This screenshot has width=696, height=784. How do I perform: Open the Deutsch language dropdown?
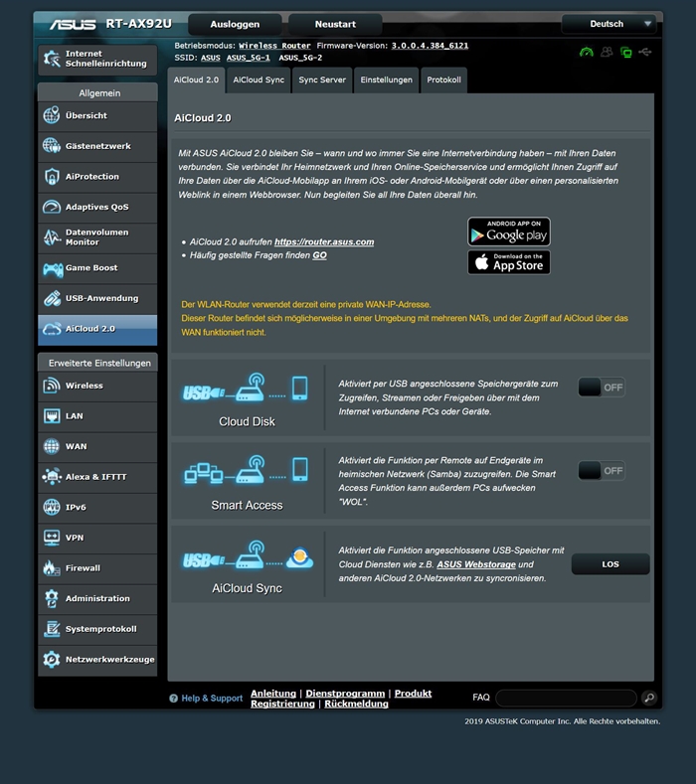pyautogui.click(x=609, y=24)
